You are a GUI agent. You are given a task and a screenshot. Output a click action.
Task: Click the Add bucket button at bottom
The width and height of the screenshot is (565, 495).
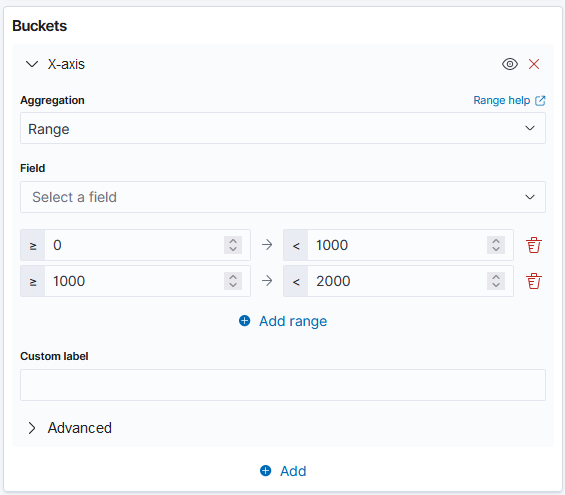(283, 471)
